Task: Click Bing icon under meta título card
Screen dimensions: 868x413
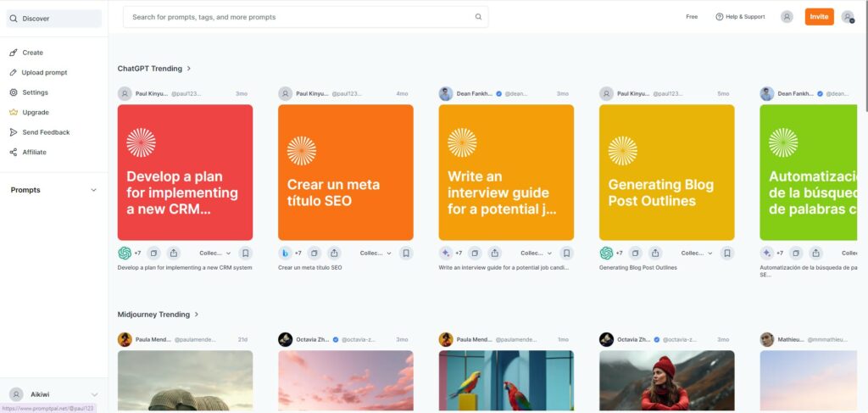Action: (x=285, y=253)
